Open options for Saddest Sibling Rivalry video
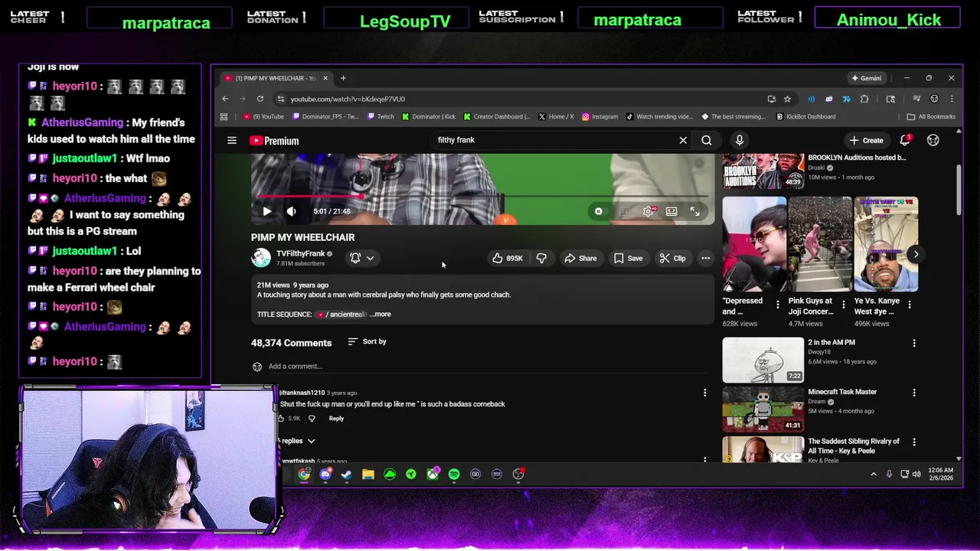Screen dimensions: 980x551 (913, 442)
